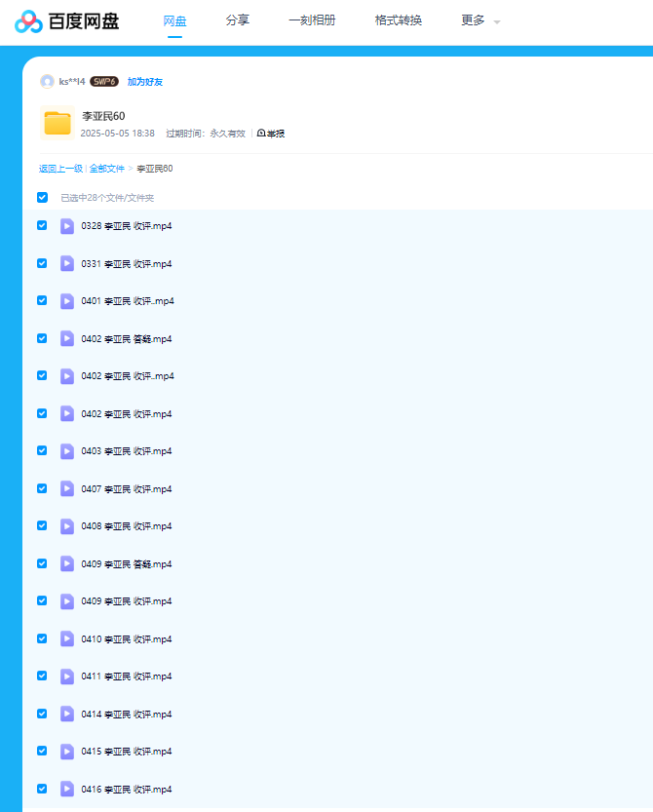Click the 举报 report button

[x=271, y=134]
